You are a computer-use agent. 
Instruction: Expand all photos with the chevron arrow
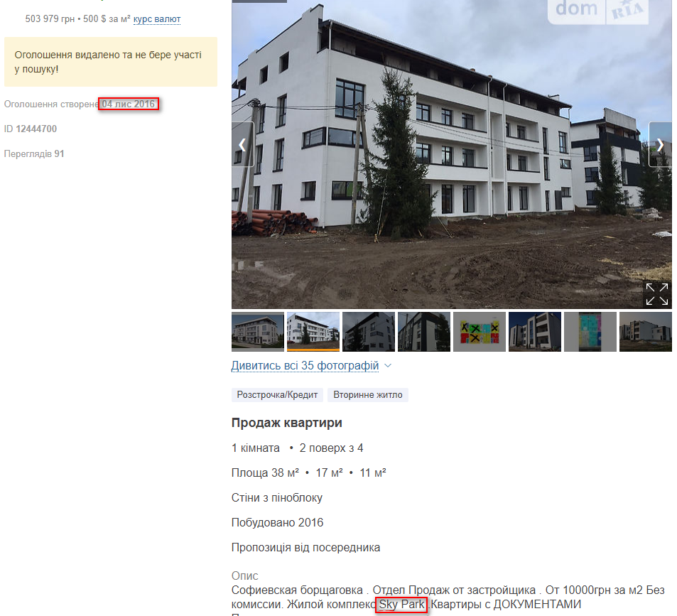click(x=388, y=366)
